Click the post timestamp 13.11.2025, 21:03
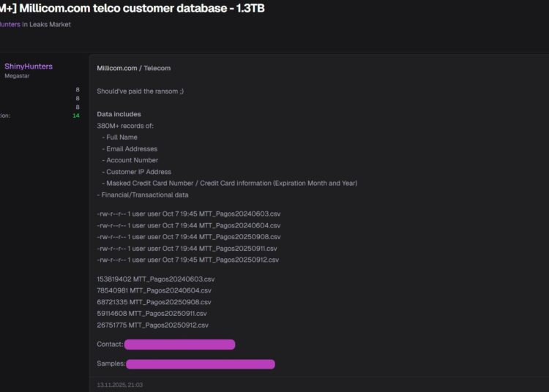The height and width of the screenshot is (392, 549). coord(119,385)
